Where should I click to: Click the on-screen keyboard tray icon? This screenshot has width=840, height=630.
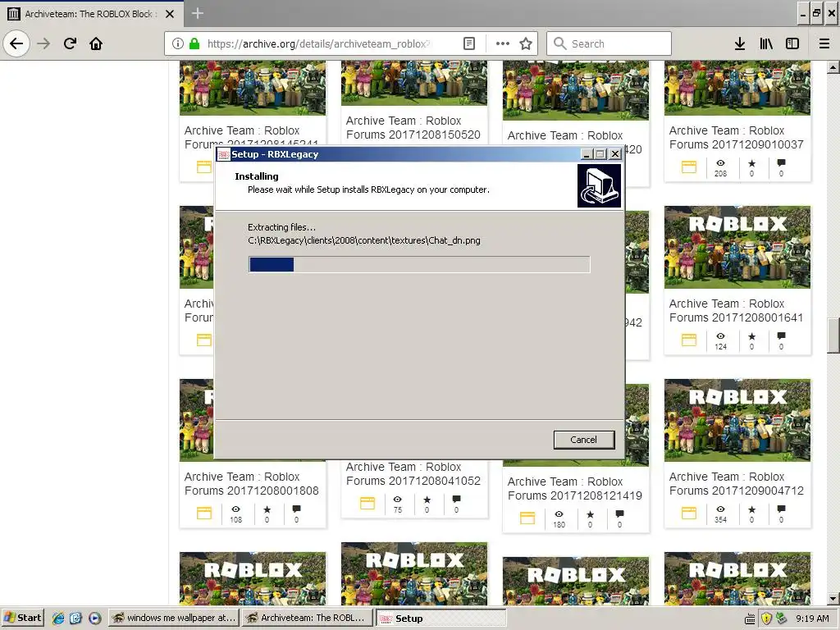click(x=751, y=619)
